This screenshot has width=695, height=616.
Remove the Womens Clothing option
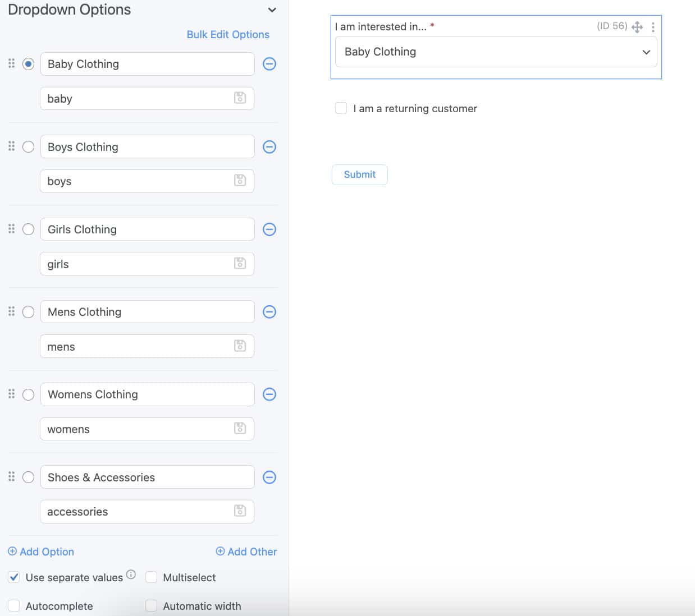[269, 394]
